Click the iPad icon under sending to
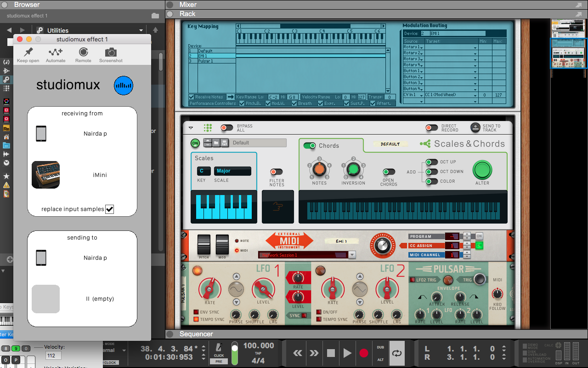The height and width of the screenshot is (368, 588). 41,258
